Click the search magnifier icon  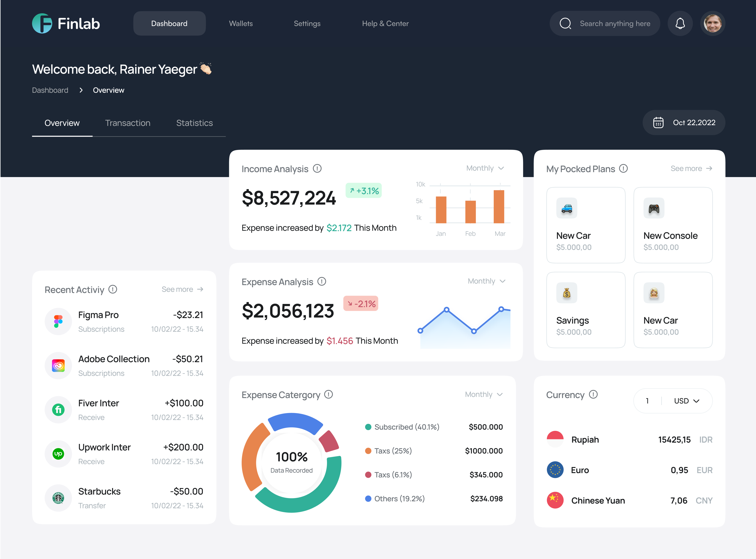tap(565, 23)
